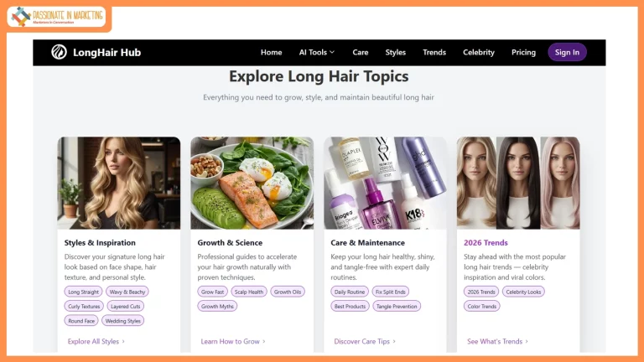Image resolution: width=644 pixels, height=362 pixels.
Task: Select the Long Straight tag
Action: (x=83, y=292)
